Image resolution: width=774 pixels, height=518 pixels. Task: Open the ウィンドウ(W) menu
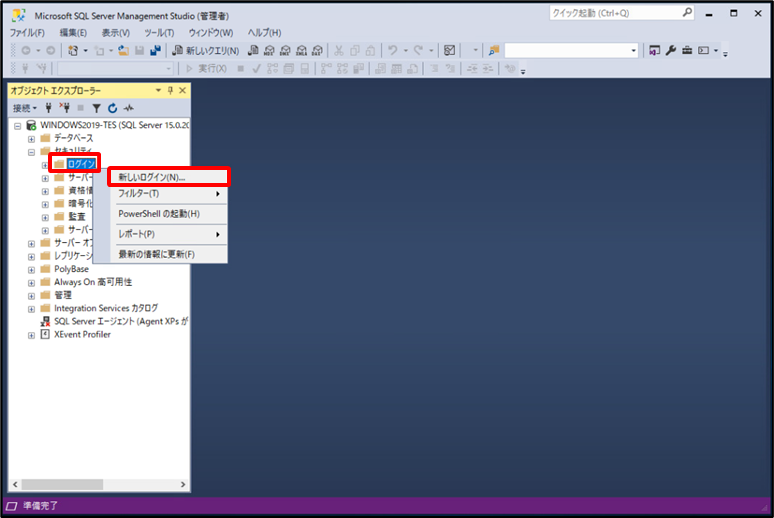point(211,33)
